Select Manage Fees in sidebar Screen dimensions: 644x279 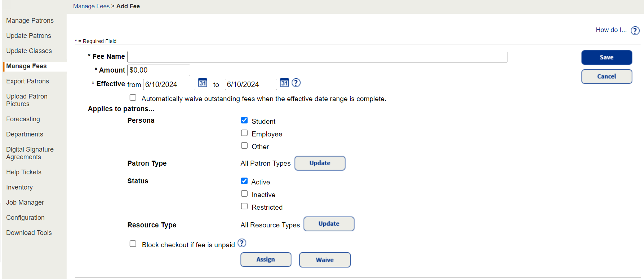(x=26, y=66)
